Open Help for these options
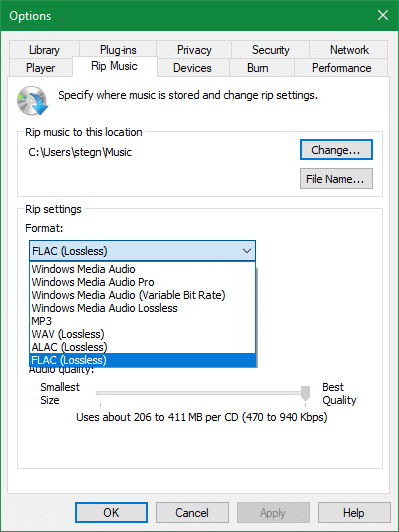This screenshot has height=532, width=399. coord(354,512)
